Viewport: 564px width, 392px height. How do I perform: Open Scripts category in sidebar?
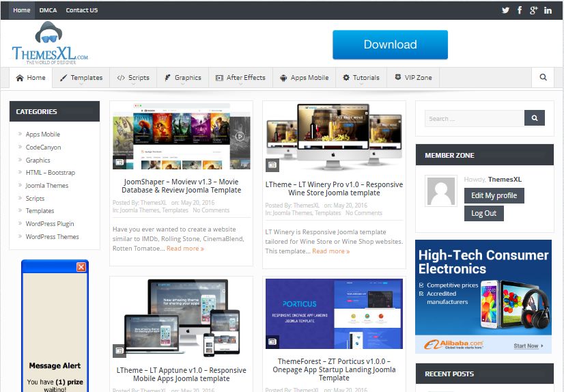(x=35, y=199)
